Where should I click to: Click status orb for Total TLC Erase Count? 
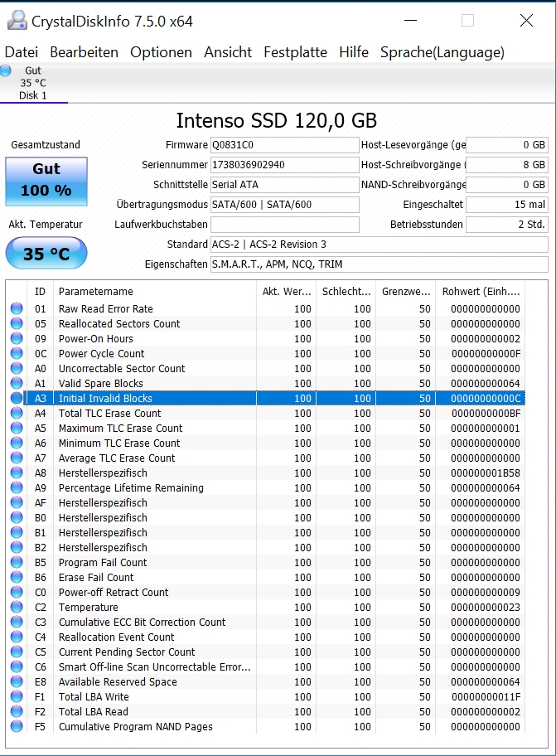tap(17, 413)
